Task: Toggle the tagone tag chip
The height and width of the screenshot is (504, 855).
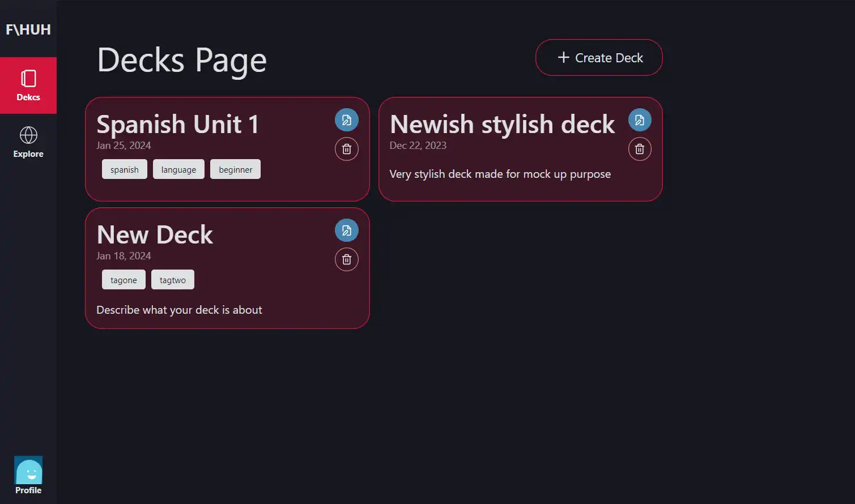Action: pos(123,279)
